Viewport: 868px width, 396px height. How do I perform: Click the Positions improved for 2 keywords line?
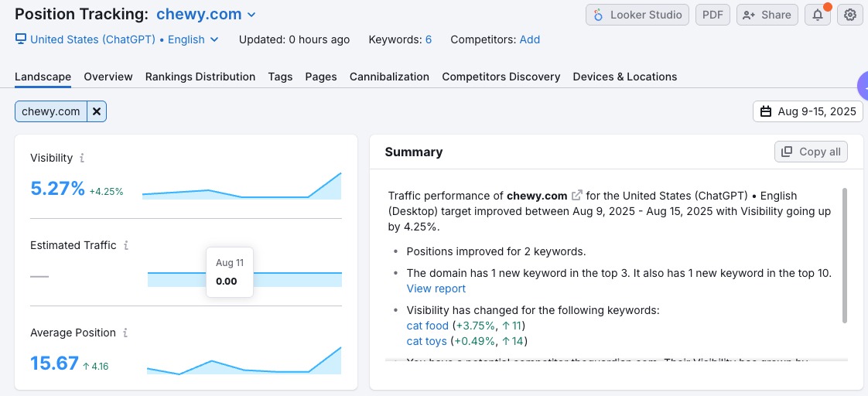[x=496, y=251]
